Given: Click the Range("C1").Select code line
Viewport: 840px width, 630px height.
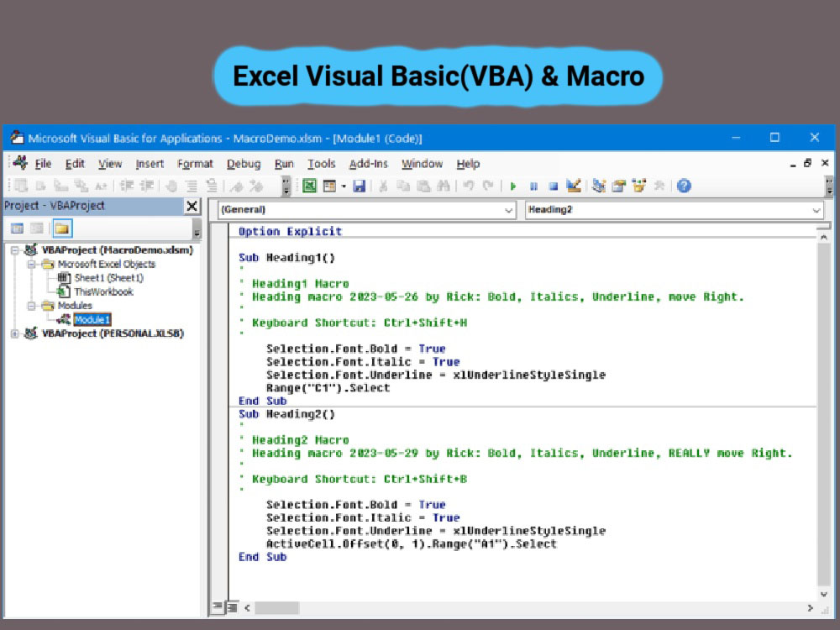Looking at the screenshot, I should point(328,388).
